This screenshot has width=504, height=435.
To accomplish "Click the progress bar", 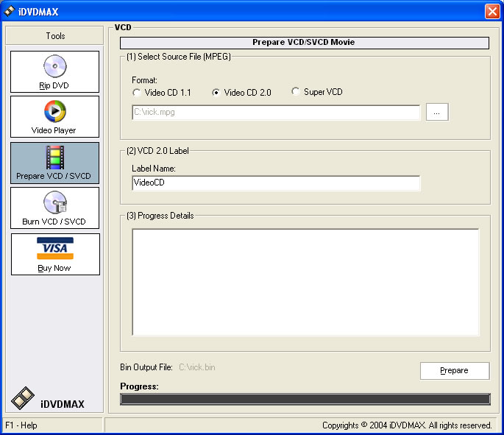I will [x=305, y=399].
